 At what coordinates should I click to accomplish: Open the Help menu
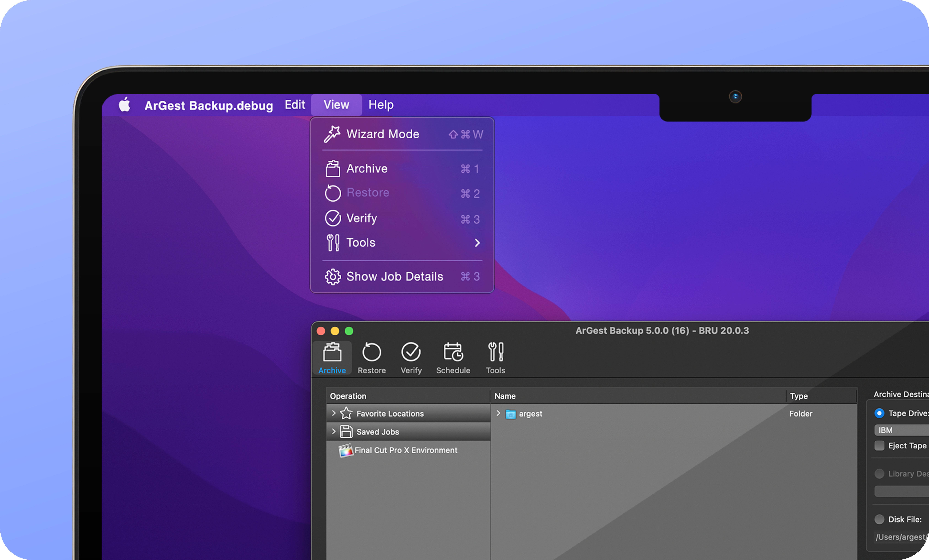[x=380, y=105]
